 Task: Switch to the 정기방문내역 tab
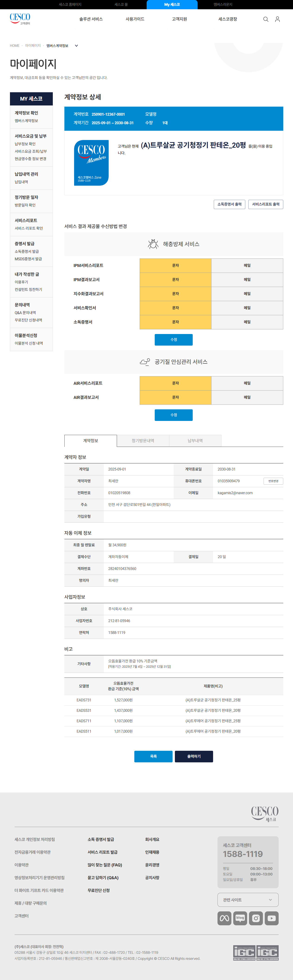coord(143,441)
